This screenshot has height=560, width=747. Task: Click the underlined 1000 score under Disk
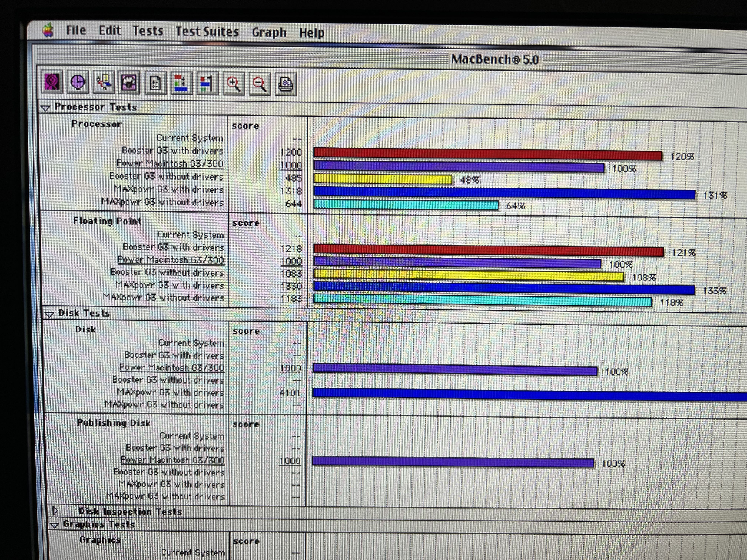coord(290,368)
